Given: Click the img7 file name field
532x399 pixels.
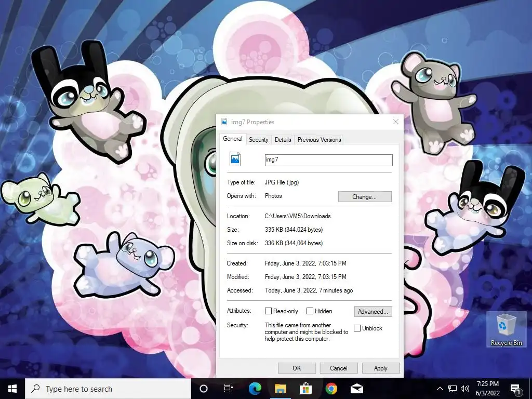Looking at the screenshot, I should (328, 160).
